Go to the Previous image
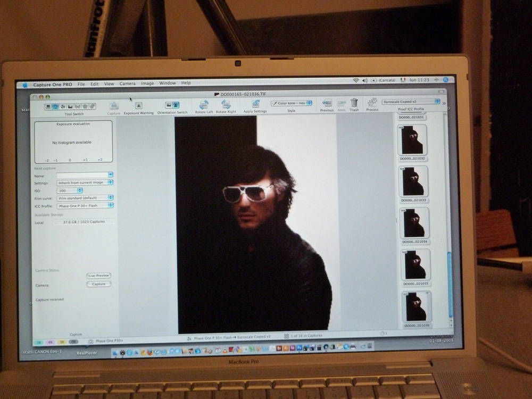 tap(327, 103)
